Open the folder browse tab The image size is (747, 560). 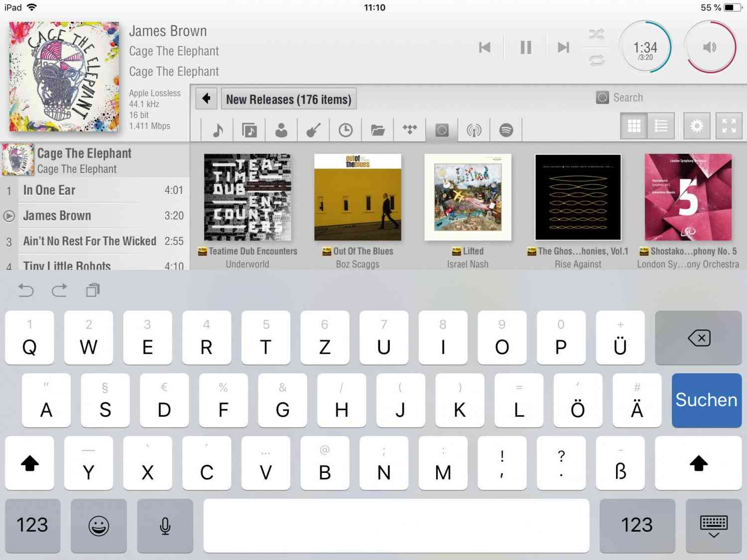377,130
